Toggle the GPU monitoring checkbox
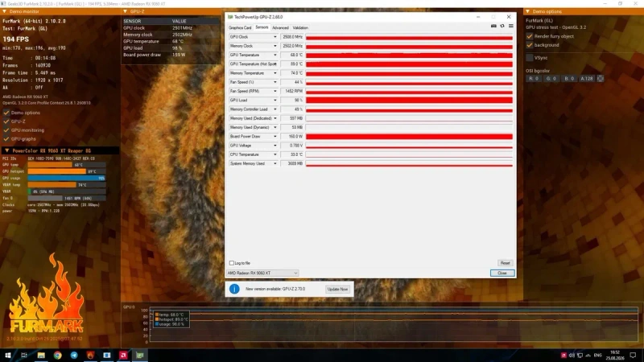 6,130
